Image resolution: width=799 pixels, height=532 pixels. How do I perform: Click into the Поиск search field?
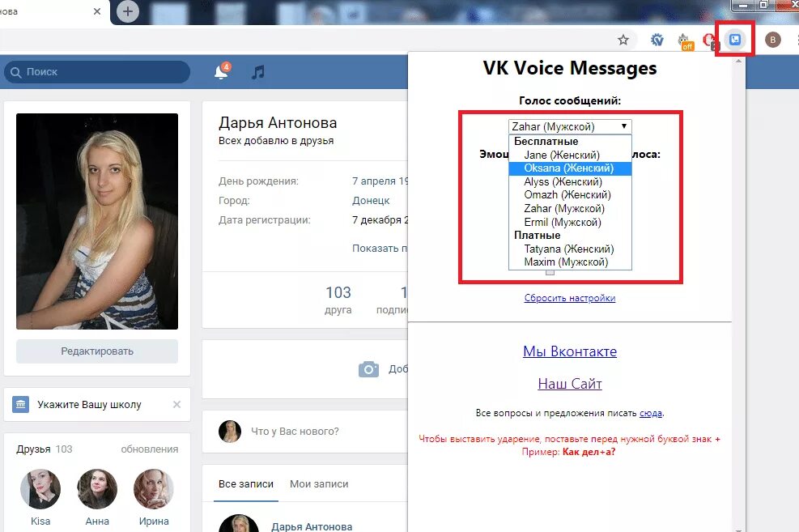coord(97,72)
